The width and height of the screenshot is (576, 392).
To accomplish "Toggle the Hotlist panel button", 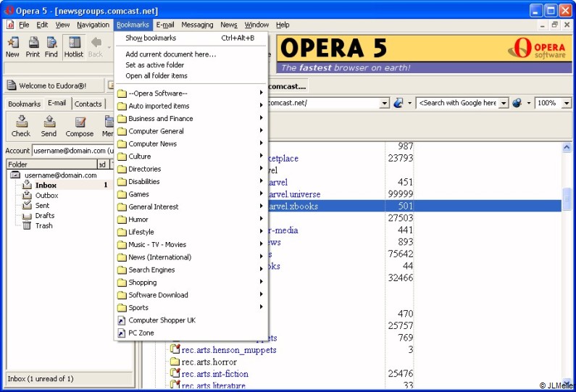I will point(74,46).
